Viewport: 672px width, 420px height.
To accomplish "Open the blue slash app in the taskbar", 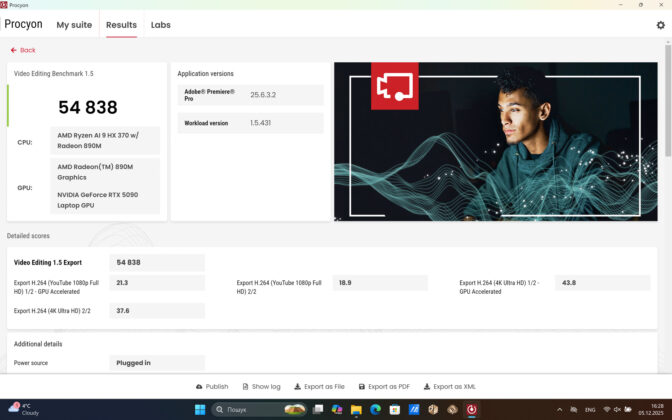I will click(x=414, y=410).
